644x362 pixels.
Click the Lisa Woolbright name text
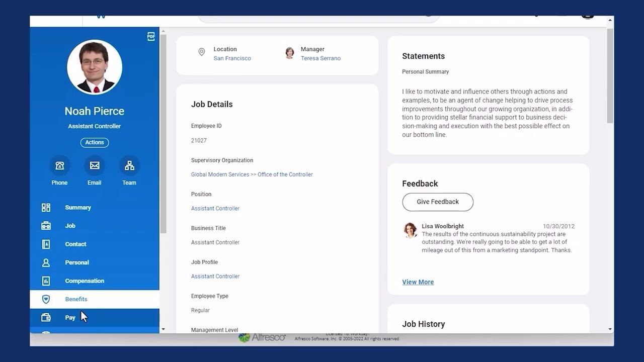pos(443,226)
